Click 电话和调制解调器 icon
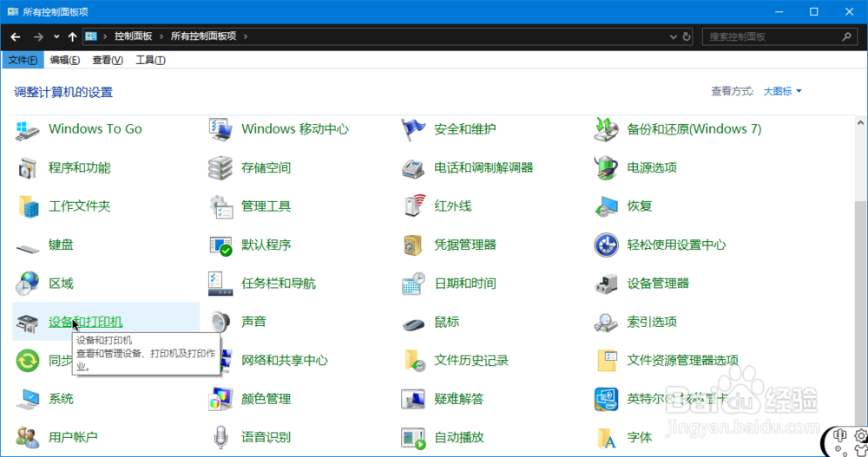 (413, 168)
